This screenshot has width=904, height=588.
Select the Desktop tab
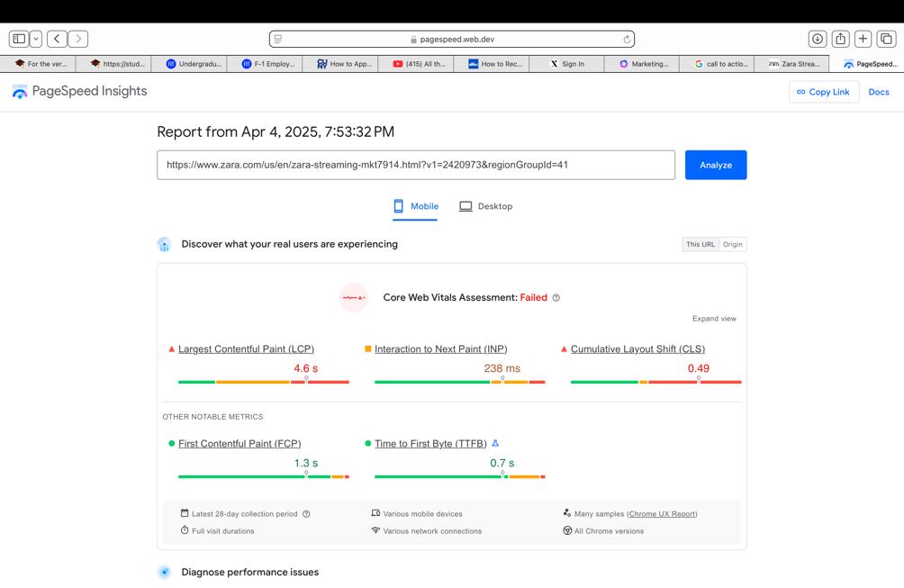[486, 206]
